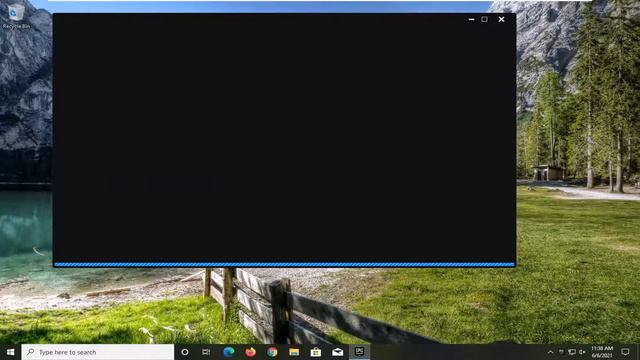Viewport: 640px width, 360px height.
Task: Open File Explorer from the taskbar
Action: tap(294, 352)
